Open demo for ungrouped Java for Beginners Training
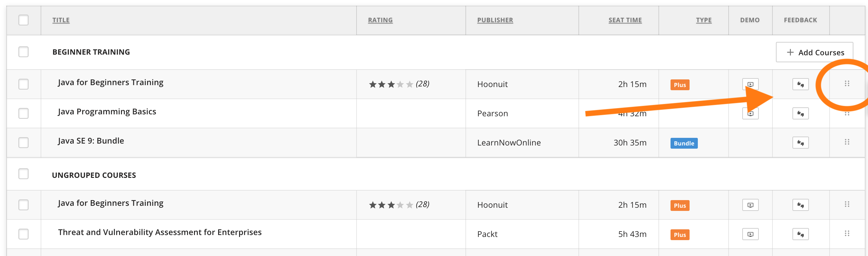868x256 pixels. tap(750, 205)
